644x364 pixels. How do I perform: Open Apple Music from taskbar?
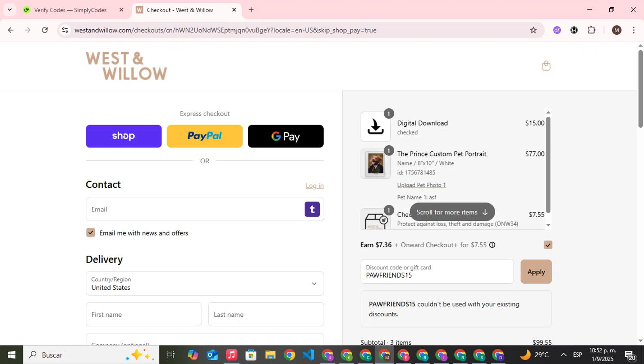click(231, 355)
